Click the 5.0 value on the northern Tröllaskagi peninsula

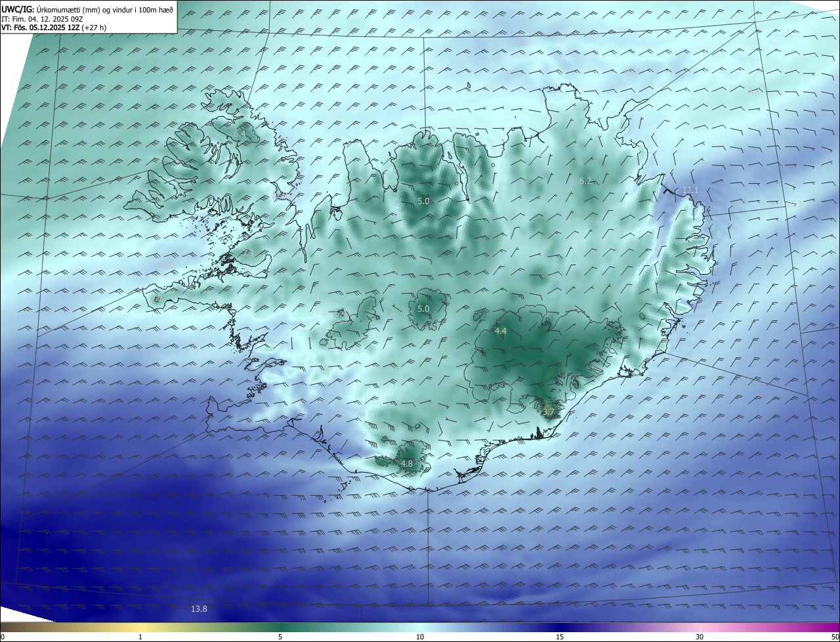423,202
